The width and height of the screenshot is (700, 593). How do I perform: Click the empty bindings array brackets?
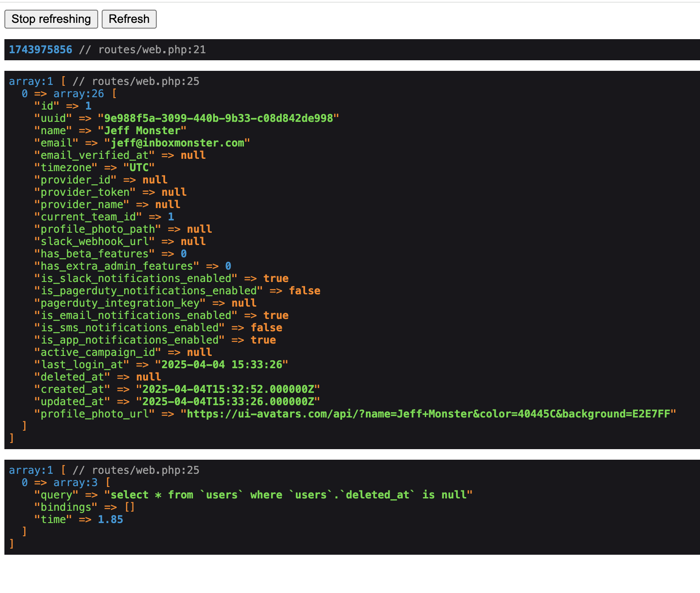pos(129,507)
